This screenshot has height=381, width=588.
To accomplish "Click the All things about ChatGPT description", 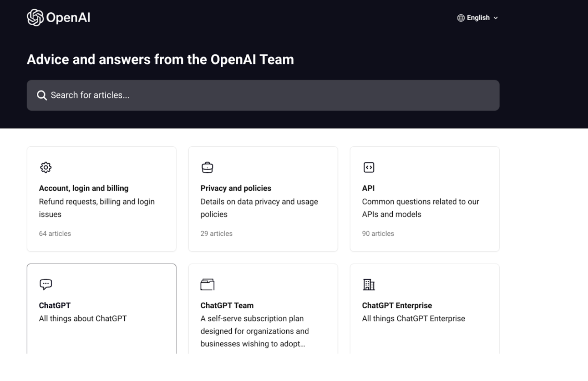I will pyautogui.click(x=83, y=319).
